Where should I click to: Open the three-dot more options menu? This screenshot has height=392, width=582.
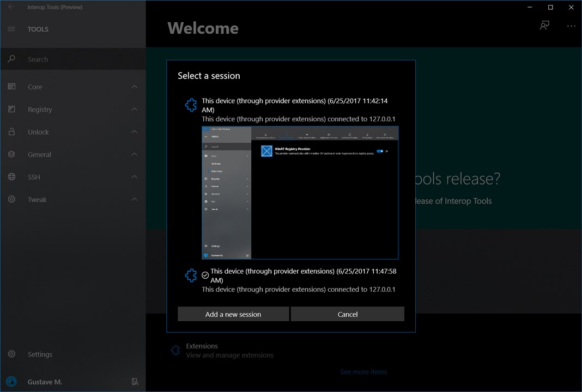point(571,26)
